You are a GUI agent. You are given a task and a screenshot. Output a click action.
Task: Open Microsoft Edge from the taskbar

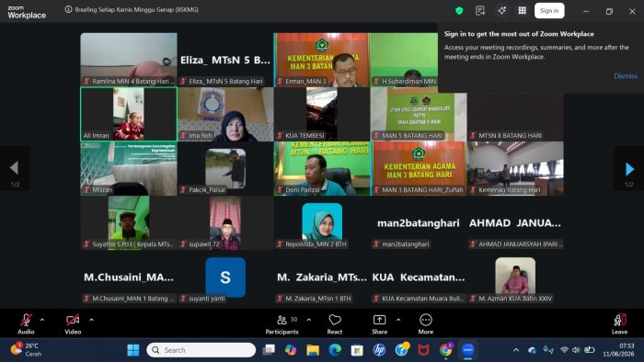coord(335,350)
